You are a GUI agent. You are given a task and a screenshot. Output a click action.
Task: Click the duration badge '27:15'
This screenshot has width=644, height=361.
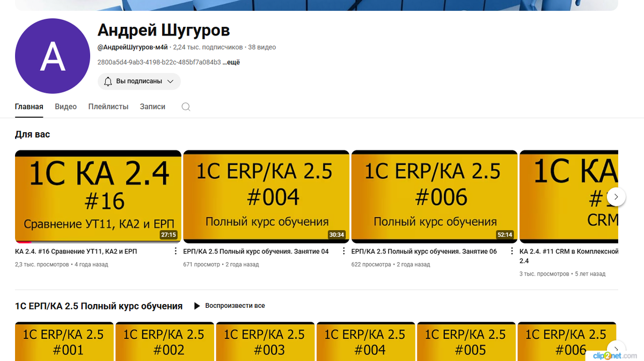pyautogui.click(x=169, y=235)
